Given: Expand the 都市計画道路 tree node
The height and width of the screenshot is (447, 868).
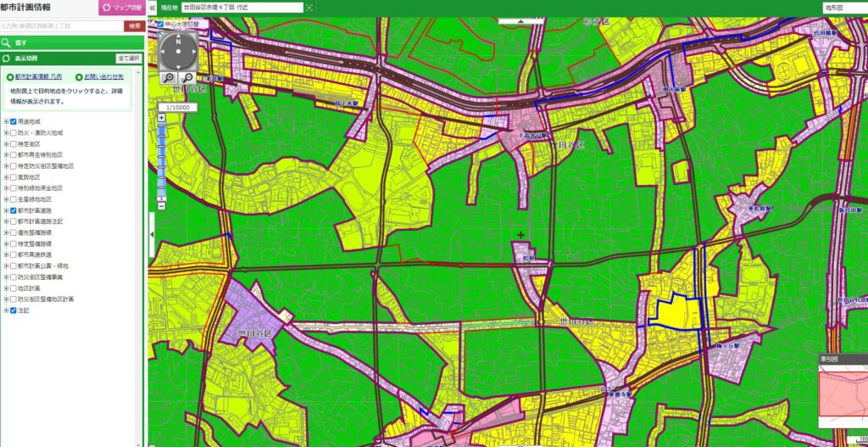Looking at the screenshot, I should click(x=6, y=210).
